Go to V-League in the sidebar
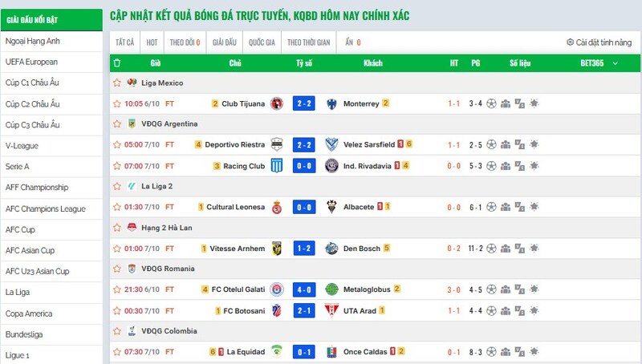The width and height of the screenshot is (642, 364). (x=22, y=146)
